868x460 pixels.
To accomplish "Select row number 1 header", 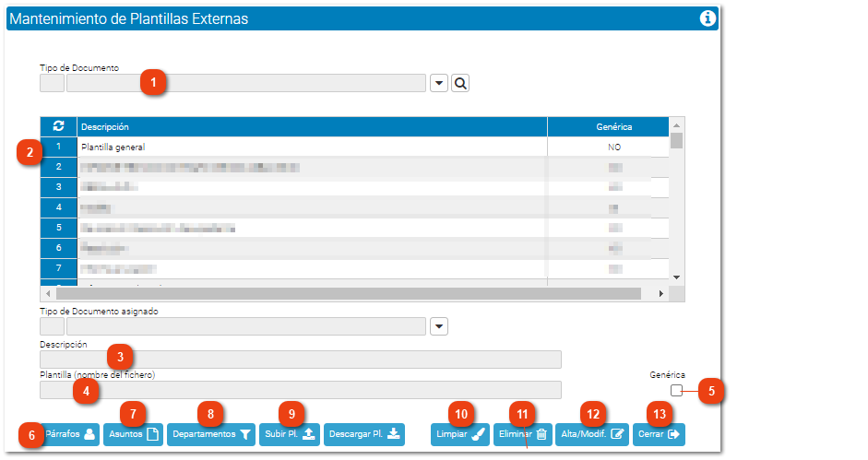I will (59, 147).
